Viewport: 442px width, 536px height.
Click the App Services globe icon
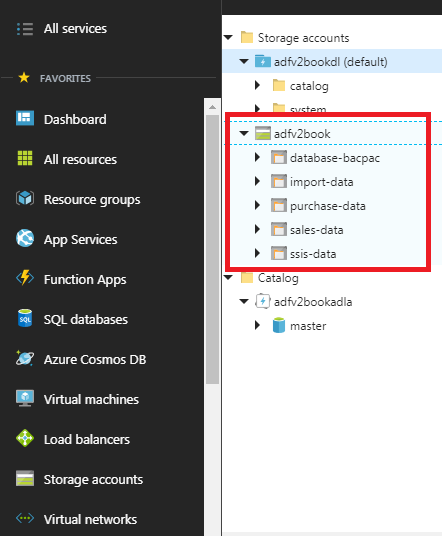coord(25,238)
